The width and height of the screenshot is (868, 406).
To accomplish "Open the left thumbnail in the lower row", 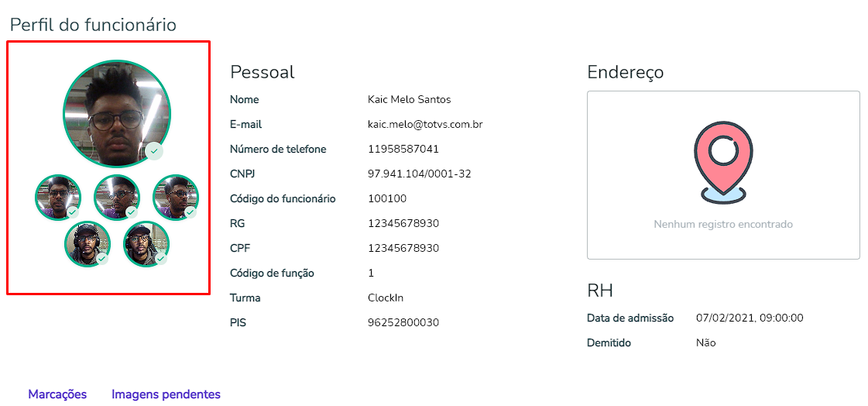I will [87, 243].
